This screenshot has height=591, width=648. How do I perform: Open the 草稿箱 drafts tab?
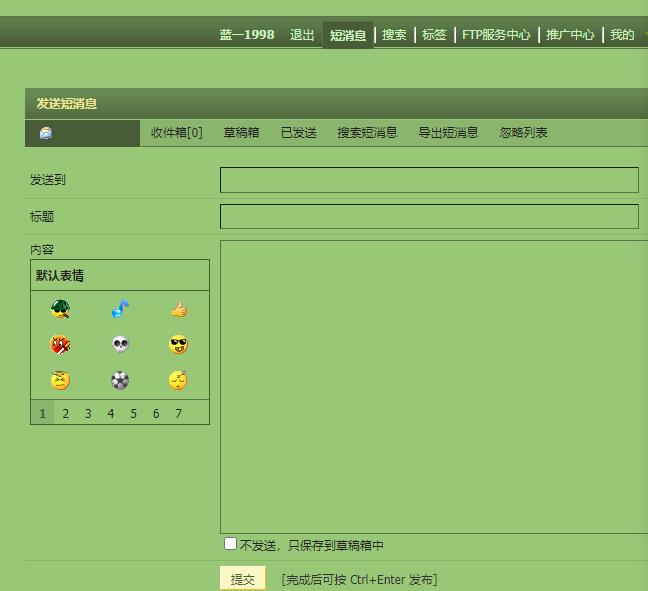(x=241, y=133)
